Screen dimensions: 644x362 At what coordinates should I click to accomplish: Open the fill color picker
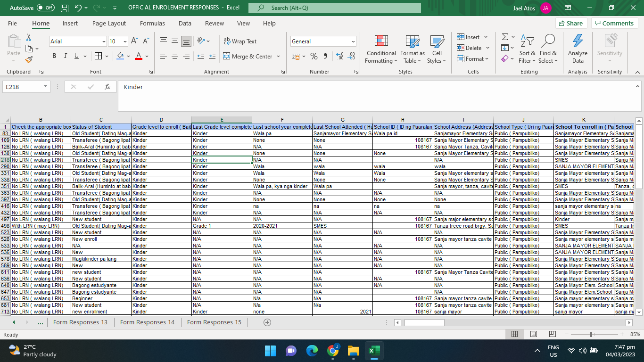click(120, 56)
